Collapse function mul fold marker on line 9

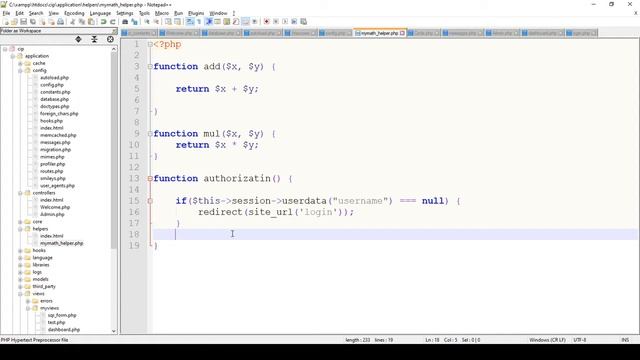pos(150,133)
